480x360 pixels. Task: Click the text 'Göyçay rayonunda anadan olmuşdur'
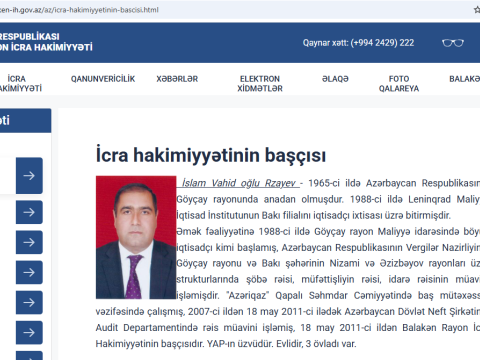260,199
